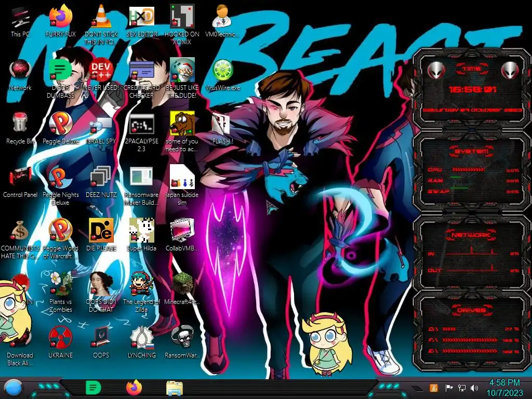Click the DRIVES gadget header
Viewport: 532px width, 399px height.
pyautogui.click(x=472, y=310)
